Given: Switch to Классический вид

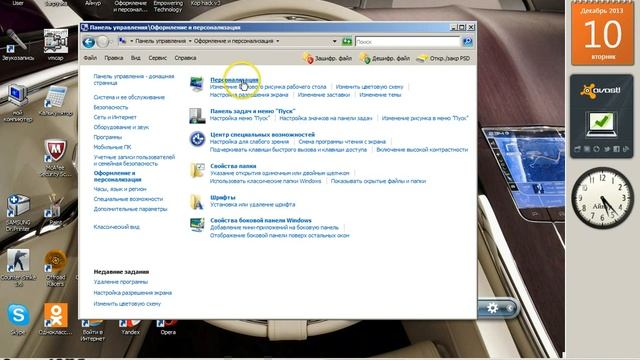Looking at the screenshot, I should click(x=116, y=227).
